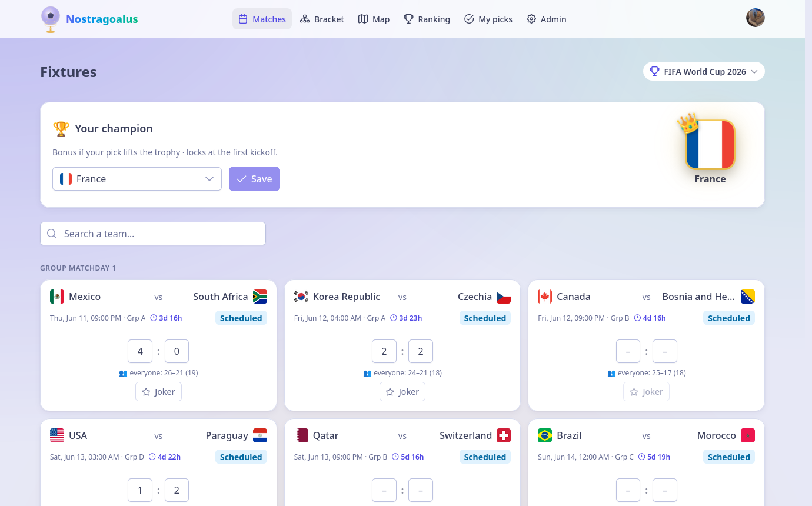Click the Morocco flag icon
812x506 pixels.
tap(748, 435)
